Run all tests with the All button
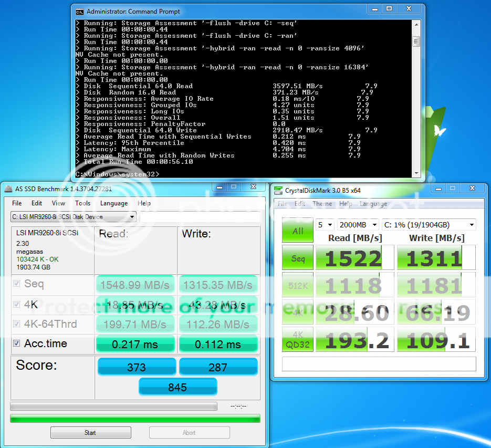 click(x=297, y=230)
